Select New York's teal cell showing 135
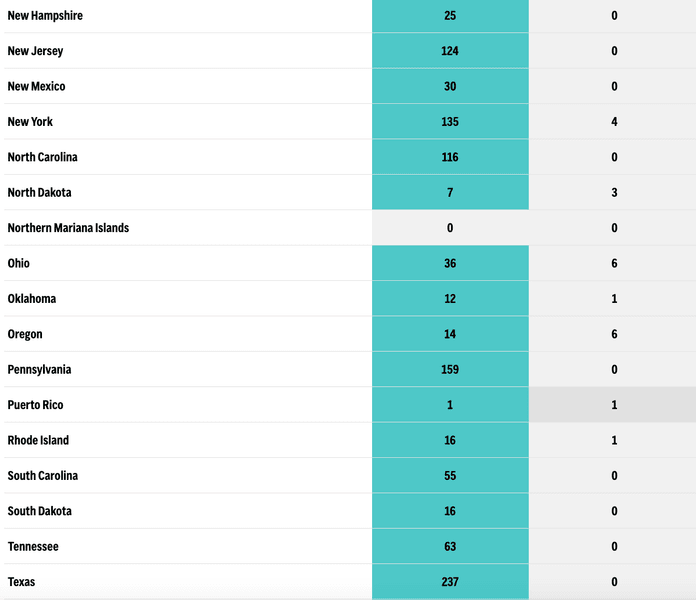Viewport: 696px width, 600px height. (x=450, y=122)
